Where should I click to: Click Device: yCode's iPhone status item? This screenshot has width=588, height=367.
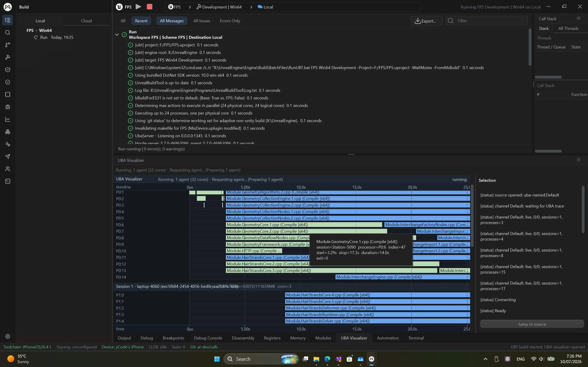click(122, 347)
